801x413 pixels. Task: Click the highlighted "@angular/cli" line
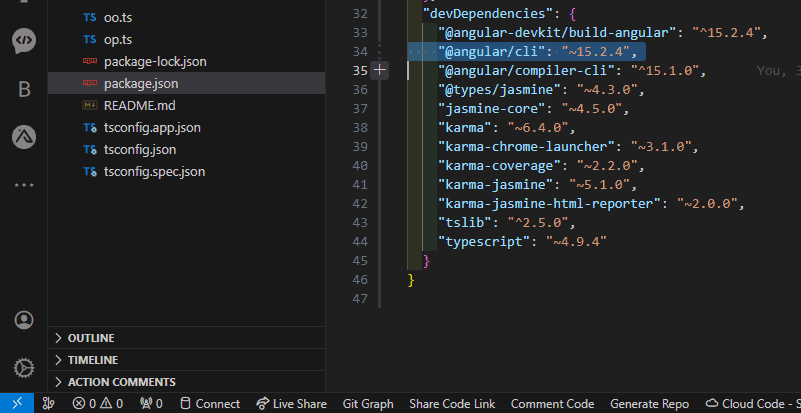[x=527, y=52]
